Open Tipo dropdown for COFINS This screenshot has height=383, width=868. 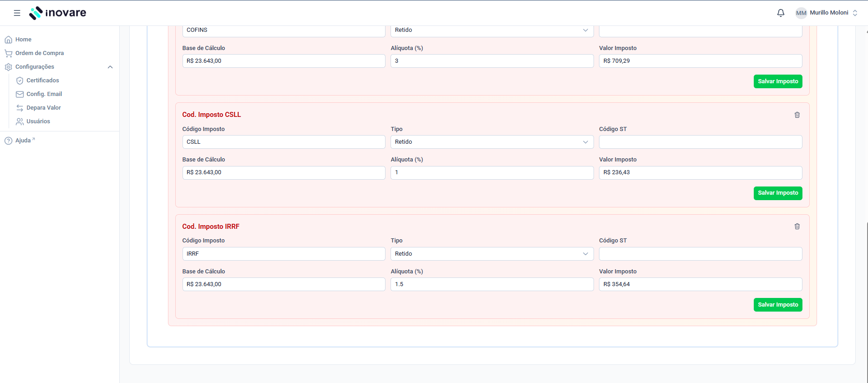coord(492,30)
